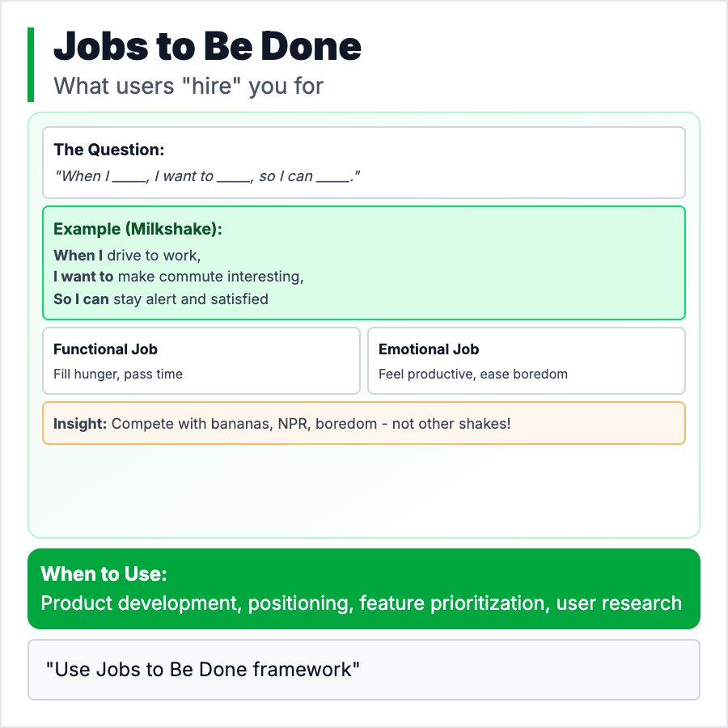Select the subtitle What users "hire" you for
The image size is (728, 728).
(x=188, y=86)
